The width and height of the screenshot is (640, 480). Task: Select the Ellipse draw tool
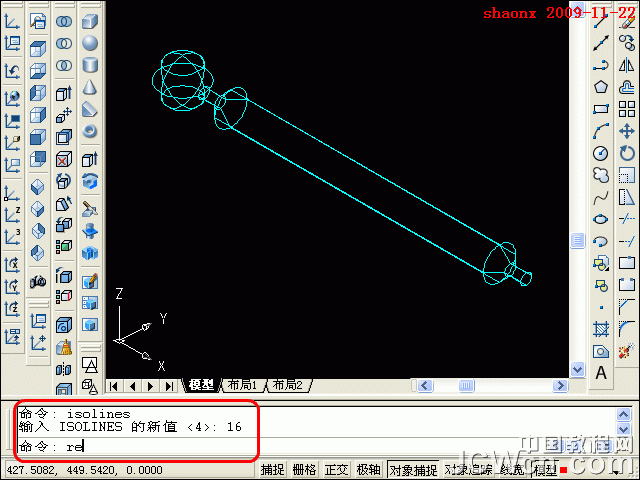tap(600, 219)
